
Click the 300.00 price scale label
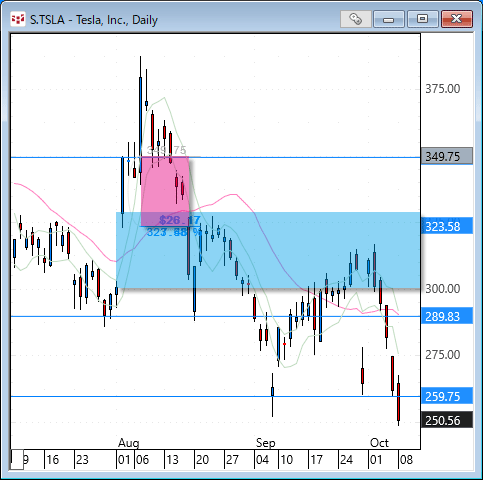[x=442, y=288]
